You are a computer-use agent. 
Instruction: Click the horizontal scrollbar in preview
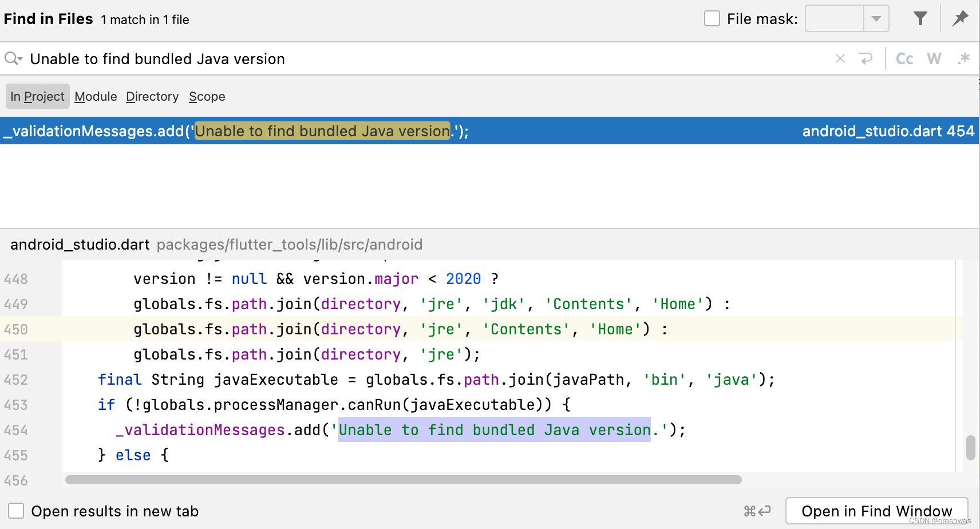403,480
